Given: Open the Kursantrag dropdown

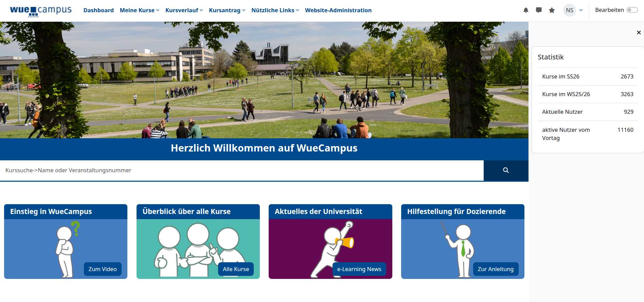Looking at the screenshot, I should [227, 10].
